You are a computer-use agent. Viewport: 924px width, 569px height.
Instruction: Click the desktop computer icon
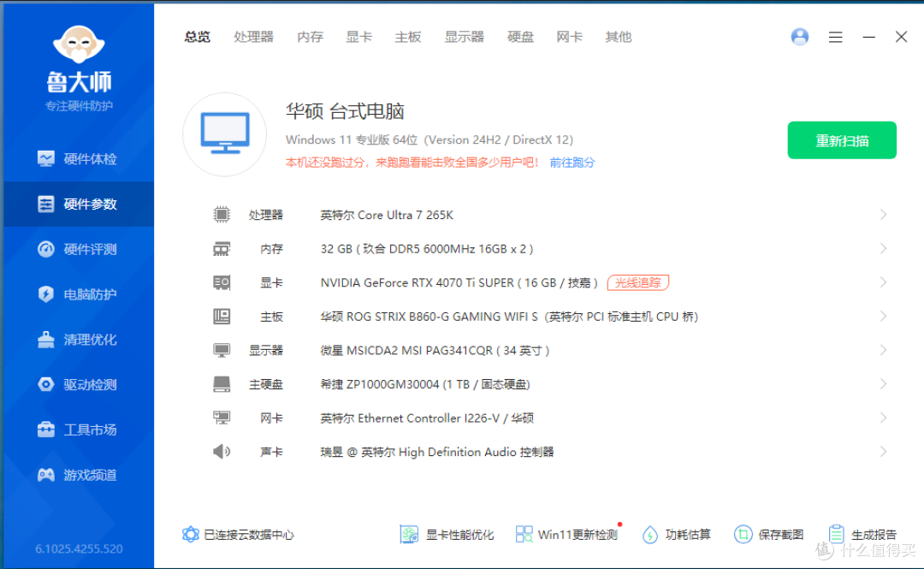224,133
